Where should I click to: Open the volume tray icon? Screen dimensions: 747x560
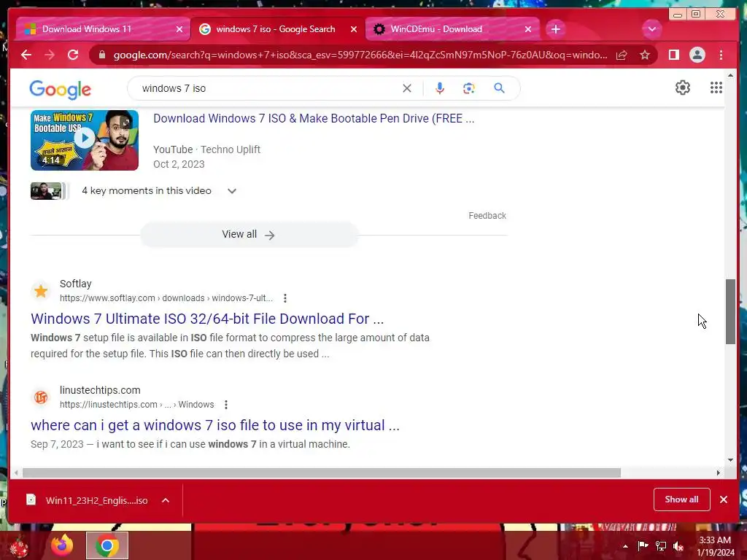[x=678, y=546]
